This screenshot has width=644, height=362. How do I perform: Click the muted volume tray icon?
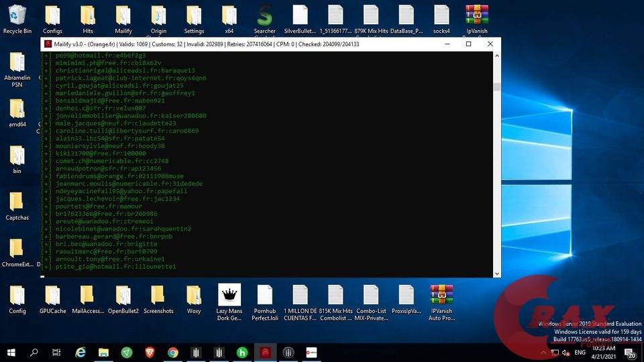pos(566,353)
